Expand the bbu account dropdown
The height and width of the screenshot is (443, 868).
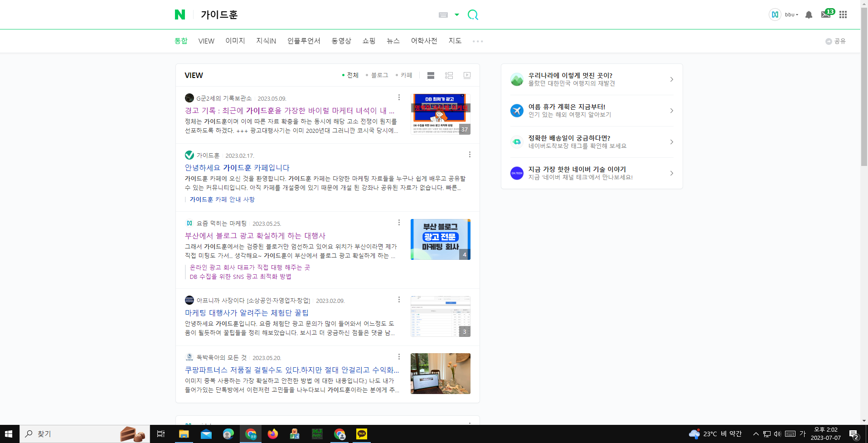pos(792,15)
